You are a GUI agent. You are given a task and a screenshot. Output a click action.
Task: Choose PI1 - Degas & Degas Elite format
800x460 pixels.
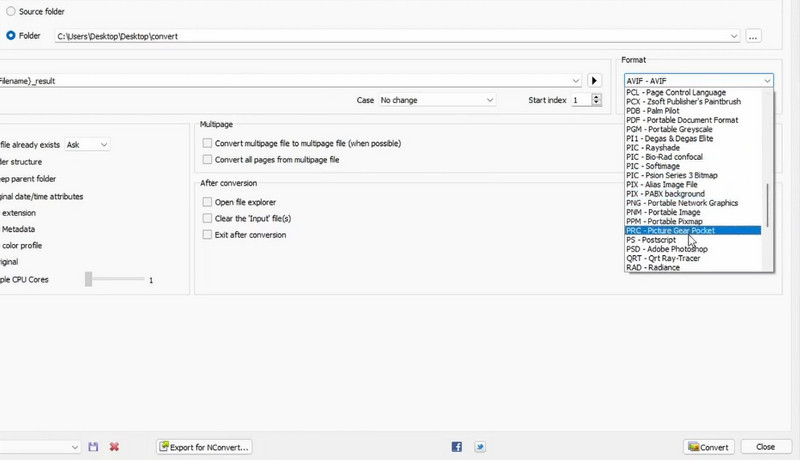coord(693,138)
